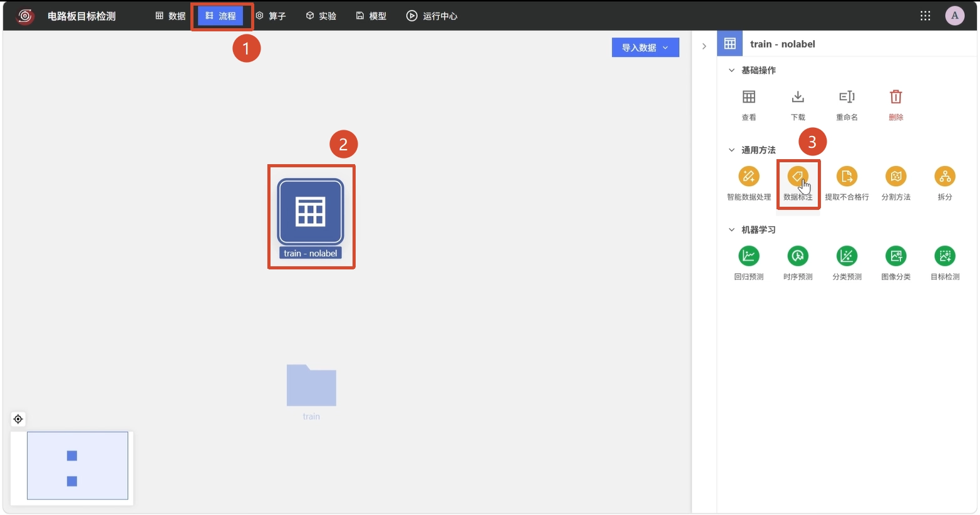
Task: Open the apps grid menu icon
Action: 926,16
